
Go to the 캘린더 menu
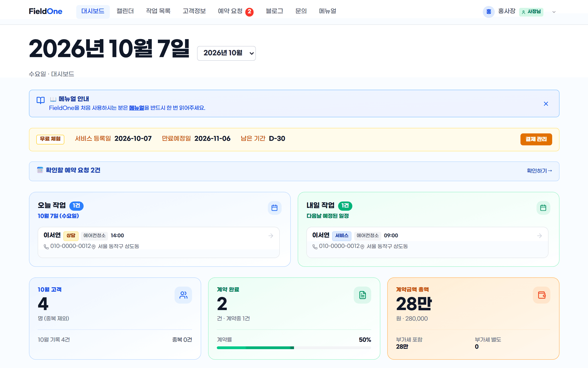tap(125, 11)
